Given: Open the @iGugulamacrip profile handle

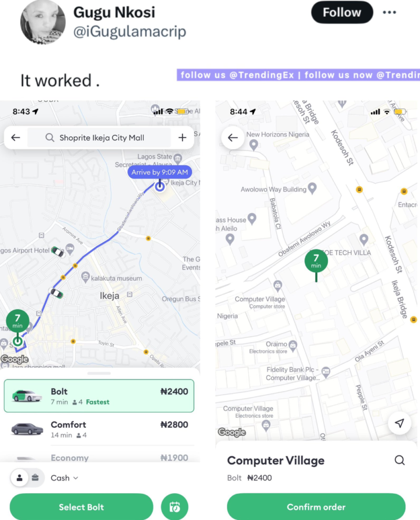Looking at the screenshot, I should coord(130,31).
